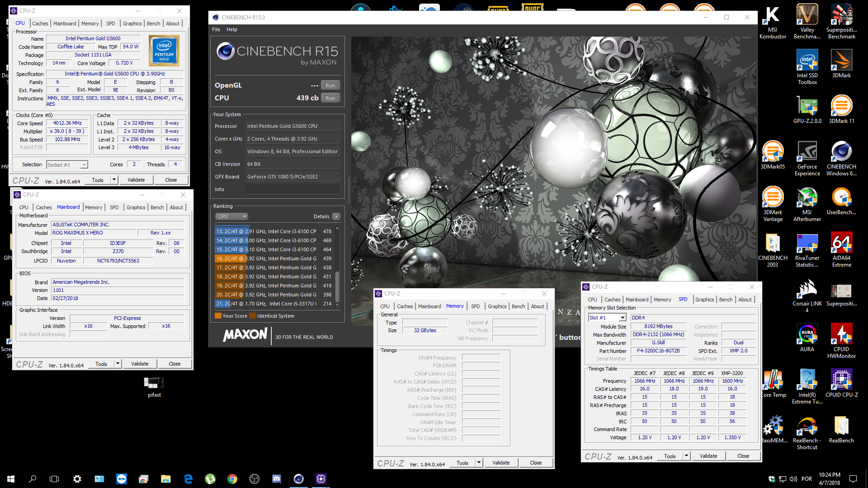Expand Slot #1 memory slot dropdown
This screenshot has width=868, height=488.
(623, 318)
